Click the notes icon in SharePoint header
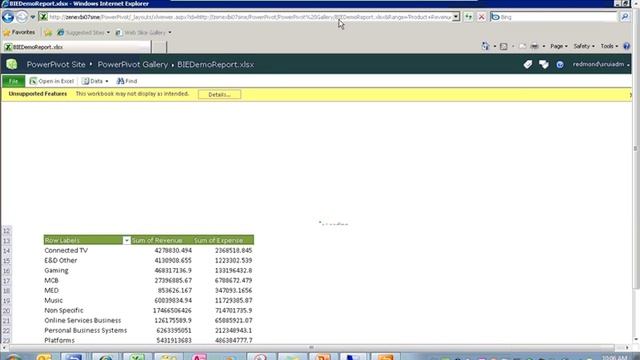This screenshot has height=360, width=640. point(544,64)
